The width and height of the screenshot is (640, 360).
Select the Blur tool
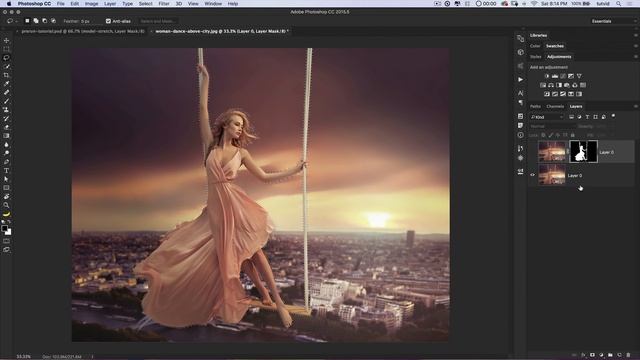coord(6,145)
